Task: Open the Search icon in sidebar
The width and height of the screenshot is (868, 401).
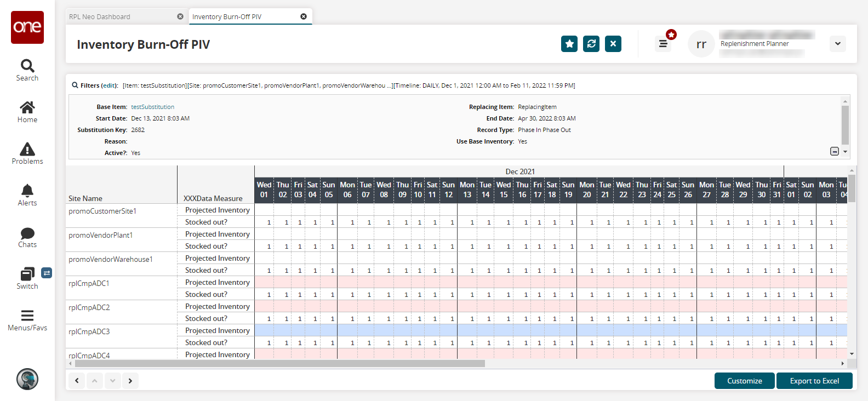Action: click(27, 70)
